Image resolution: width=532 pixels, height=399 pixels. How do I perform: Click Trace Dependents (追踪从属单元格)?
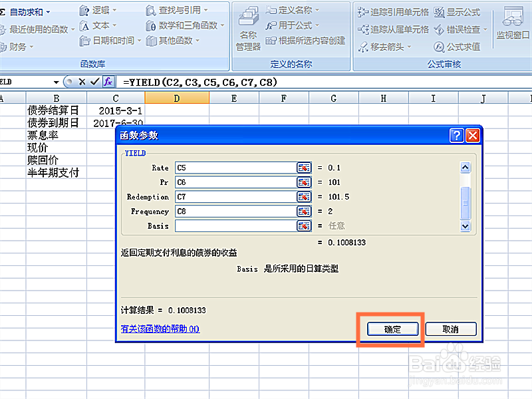point(393,29)
